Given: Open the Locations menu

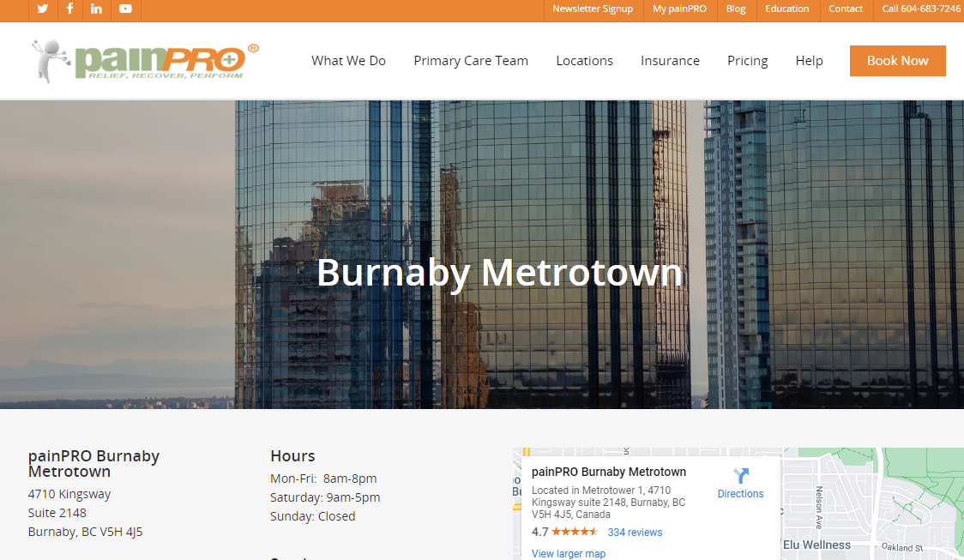Looking at the screenshot, I should 585,61.
